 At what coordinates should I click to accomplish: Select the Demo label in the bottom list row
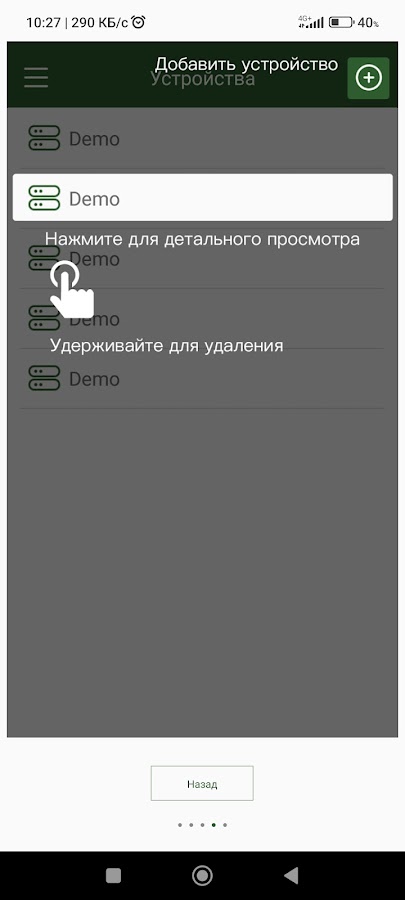[94, 379]
